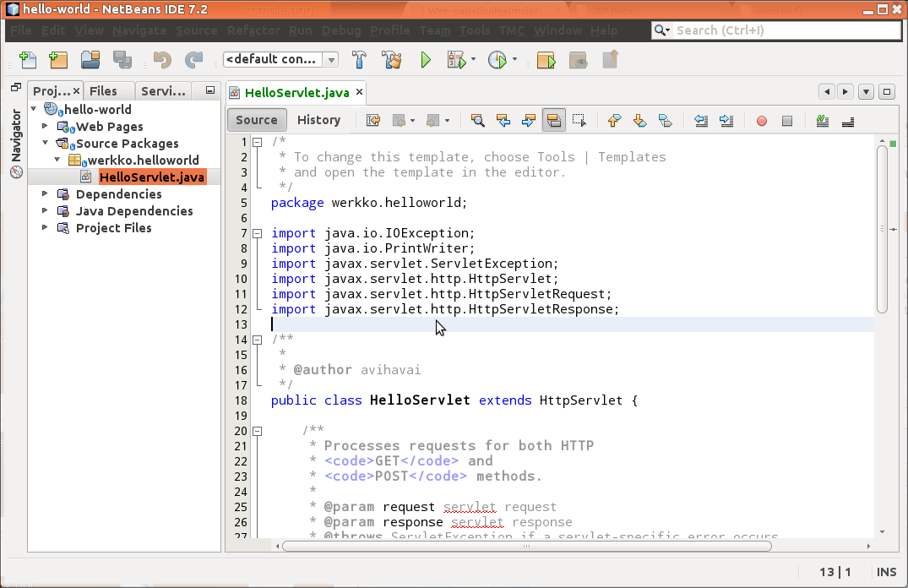This screenshot has height=588, width=908.
Task: Click the New File toolbar icon
Action: 28,60
